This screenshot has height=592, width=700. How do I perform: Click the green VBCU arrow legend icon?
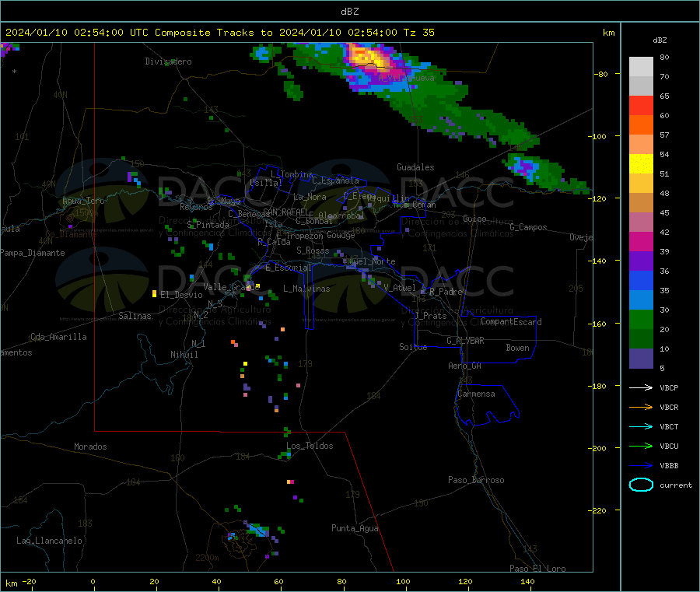click(641, 446)
